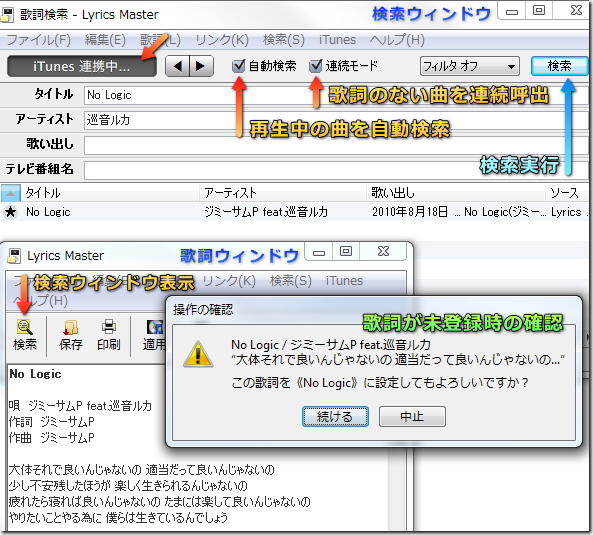Click lyric line starting やりたいことやる為に

(118, 518)
